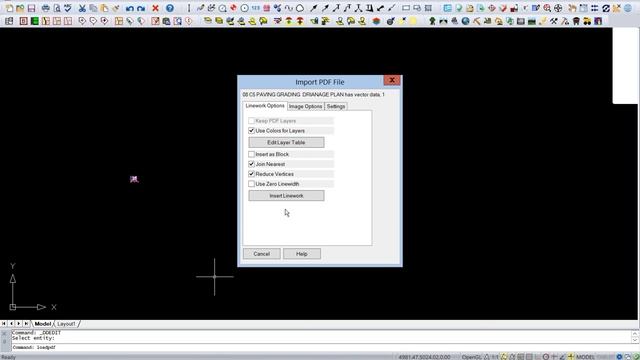Switch to the Linework Options tab

click(x=265, y=106)
